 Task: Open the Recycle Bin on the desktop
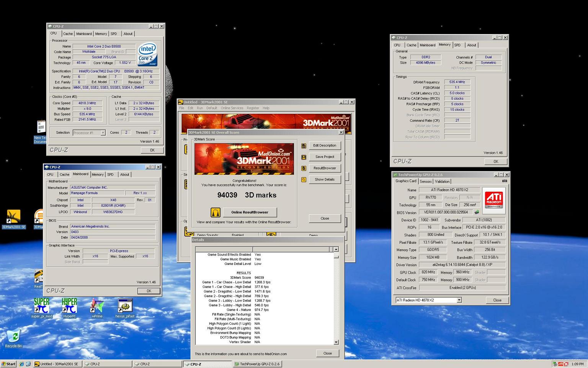[13, 338]
